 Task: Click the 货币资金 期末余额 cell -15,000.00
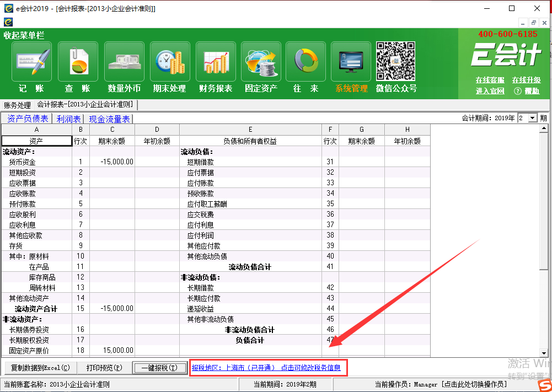coord(112,162)
